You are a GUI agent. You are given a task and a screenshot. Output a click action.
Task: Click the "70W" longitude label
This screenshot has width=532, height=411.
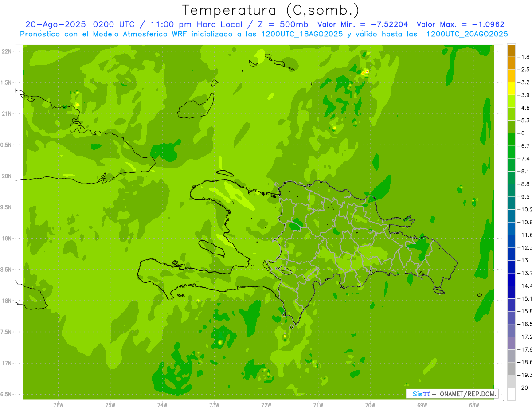370,405
